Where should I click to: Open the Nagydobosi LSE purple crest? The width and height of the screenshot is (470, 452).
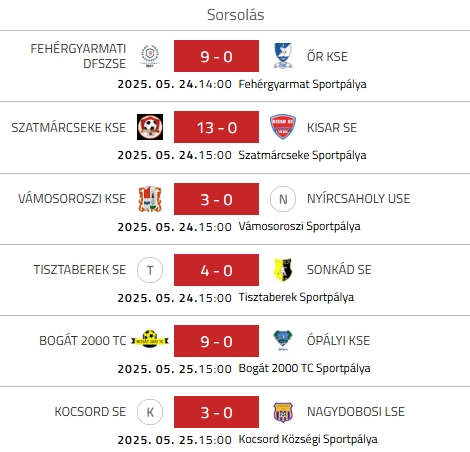click(283, 412)
